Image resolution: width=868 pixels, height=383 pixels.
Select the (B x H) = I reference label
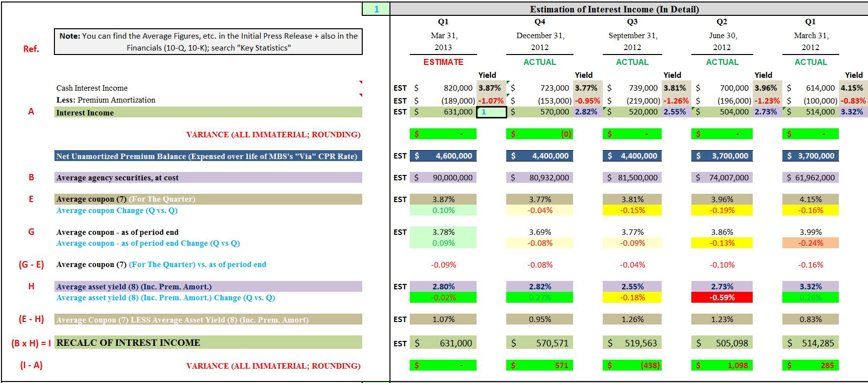(31, 343)
